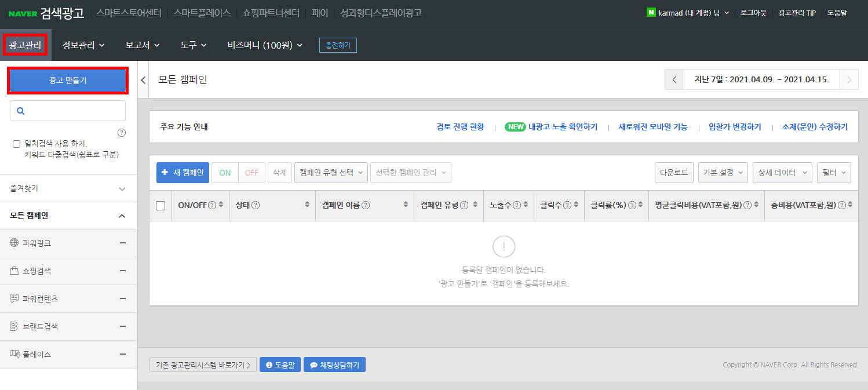
Task: Open the 비즈머니 (100원) dropdown
Action: [265, 45]
